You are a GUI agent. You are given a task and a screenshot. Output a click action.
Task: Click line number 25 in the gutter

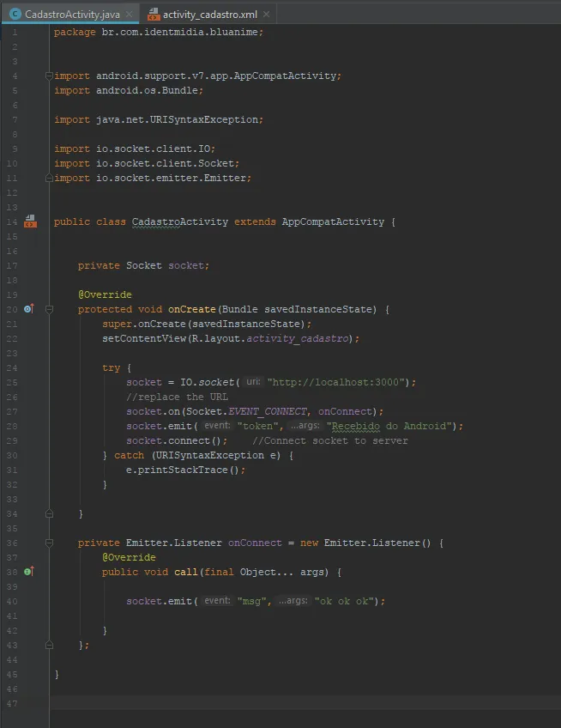pyautogui.click(x=13, y=382)
